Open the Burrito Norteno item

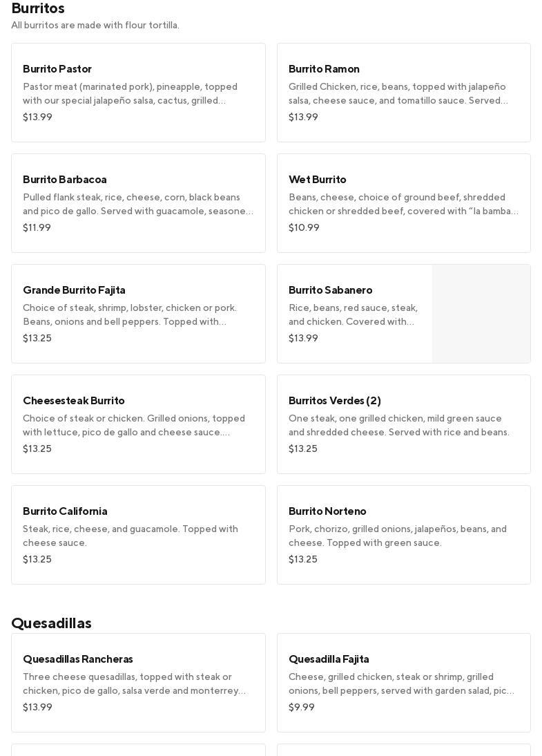403,535
